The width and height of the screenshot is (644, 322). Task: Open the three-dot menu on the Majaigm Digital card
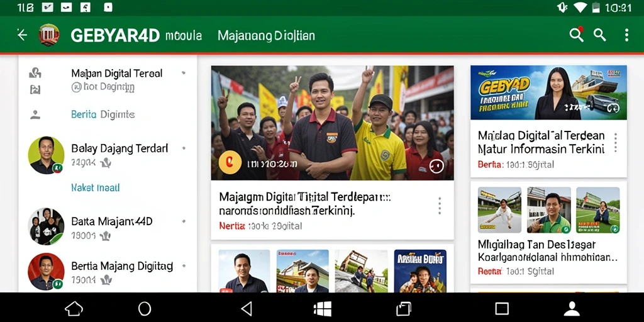(x=440, y=206)
